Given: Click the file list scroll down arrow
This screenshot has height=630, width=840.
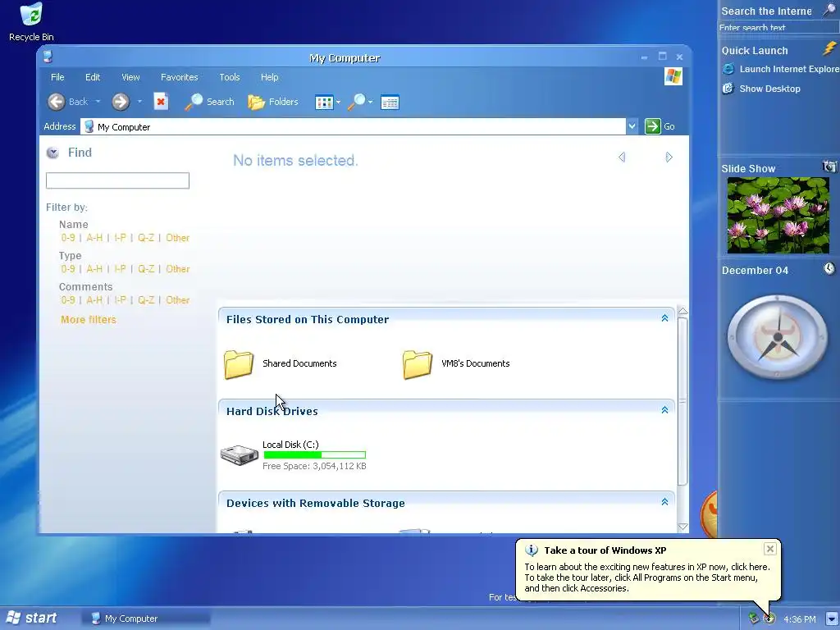Looking at the screenshot, I should [x=682, y=527].
